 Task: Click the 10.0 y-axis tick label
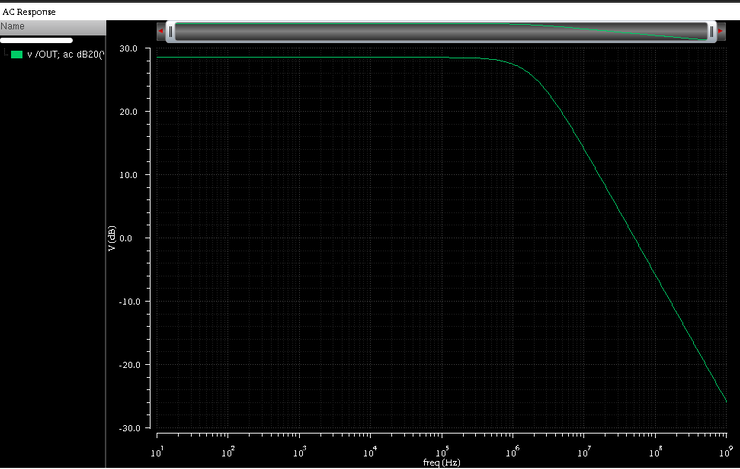[x=128, y=175]
